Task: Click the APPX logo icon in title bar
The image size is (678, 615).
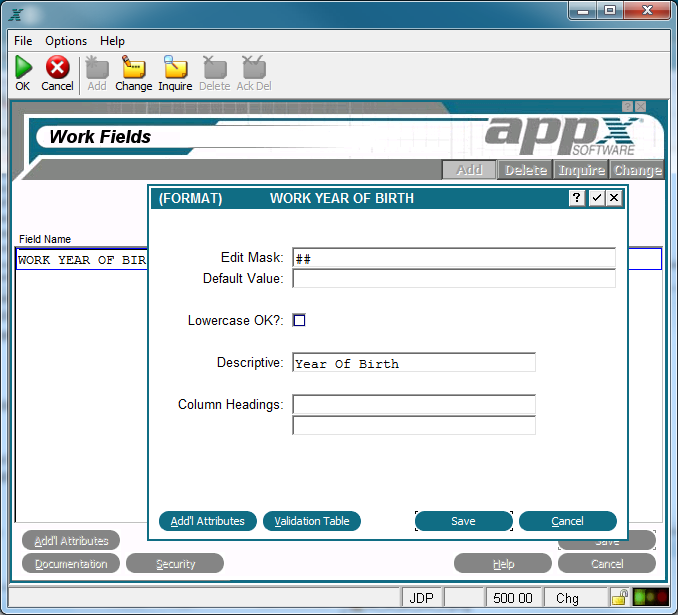Action: 16,15
